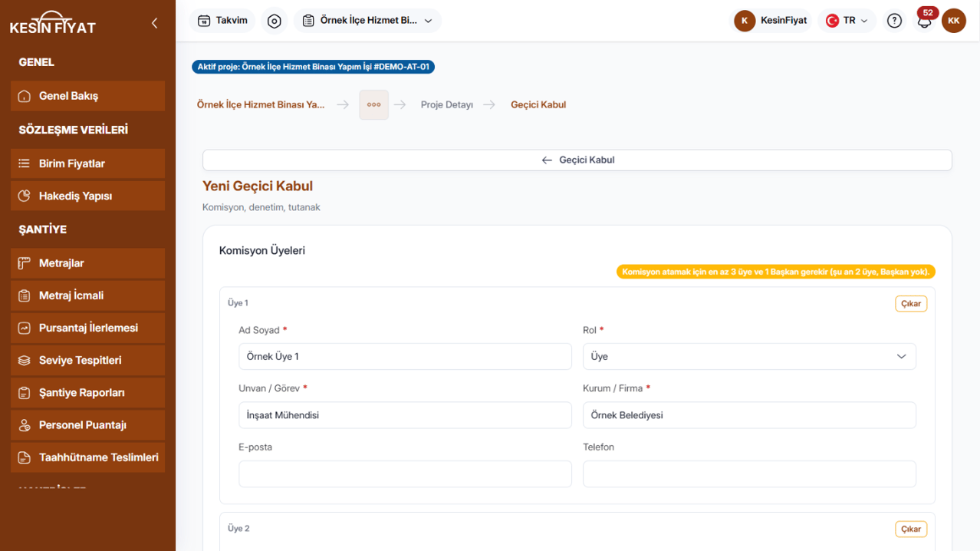Screen dimensions: 980x551
Task: Click the Proje Detayı breadcrumb link
Action: [446, 104]
